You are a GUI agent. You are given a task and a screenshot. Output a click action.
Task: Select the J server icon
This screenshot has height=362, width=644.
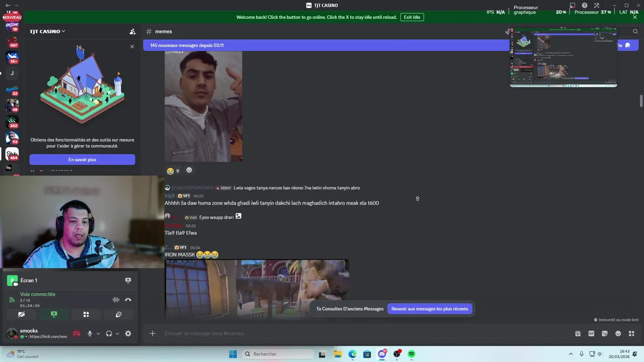(x=12, y=73)
